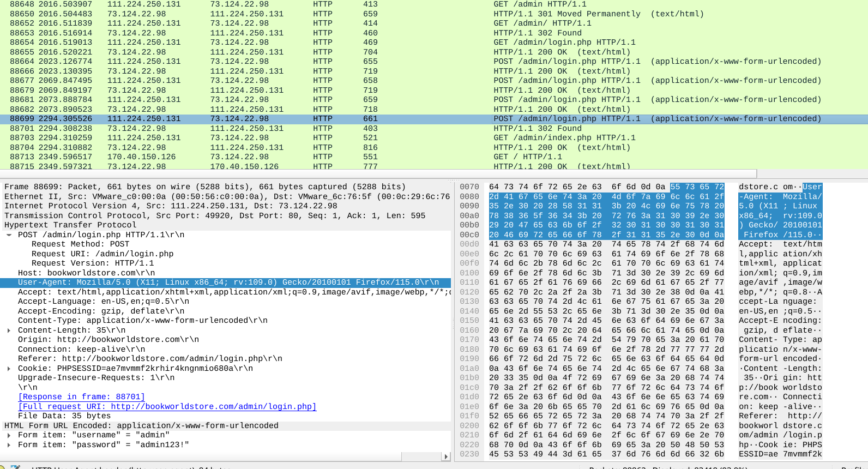The image size is (868, 469).
Task: Expand the username form item
Action: coord(9,435)
